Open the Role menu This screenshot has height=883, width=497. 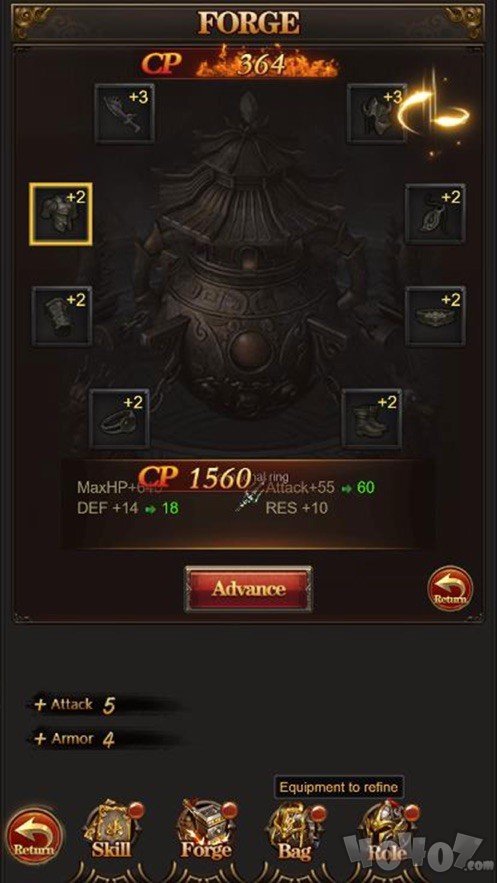click(389, 832)
